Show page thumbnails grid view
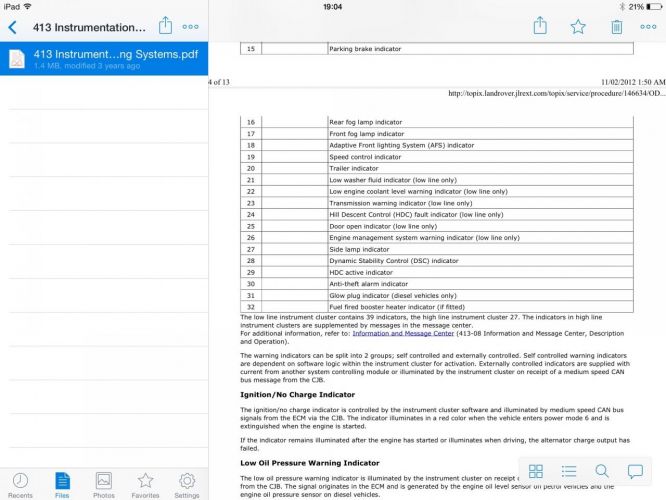The image size is (666, 500). (536, 471)
